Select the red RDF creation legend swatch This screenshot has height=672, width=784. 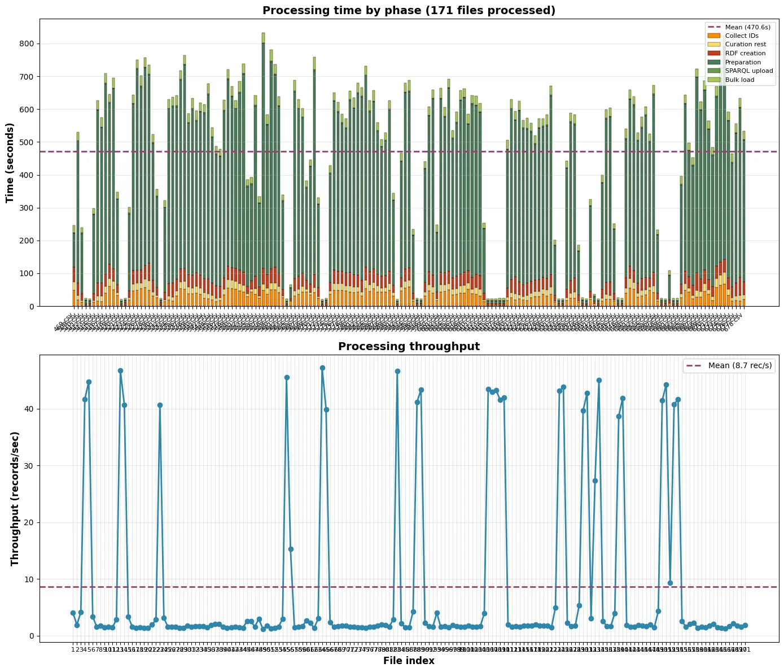point(714,53)
